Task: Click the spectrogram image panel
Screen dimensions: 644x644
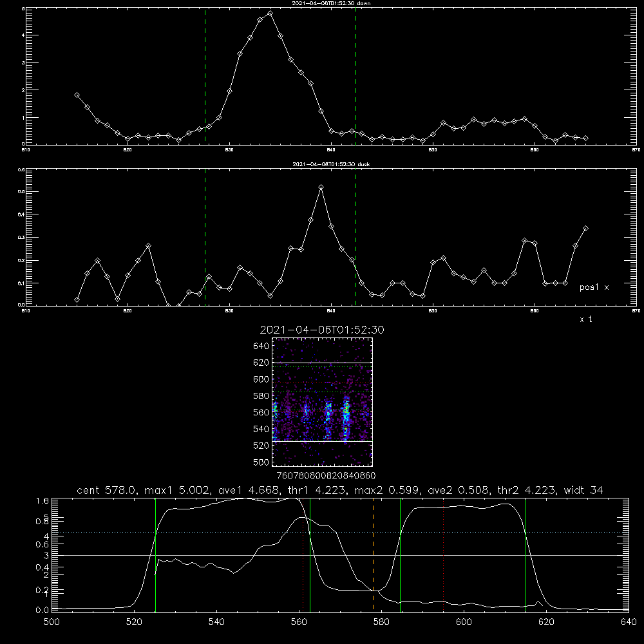Action: tap(322, 402)
